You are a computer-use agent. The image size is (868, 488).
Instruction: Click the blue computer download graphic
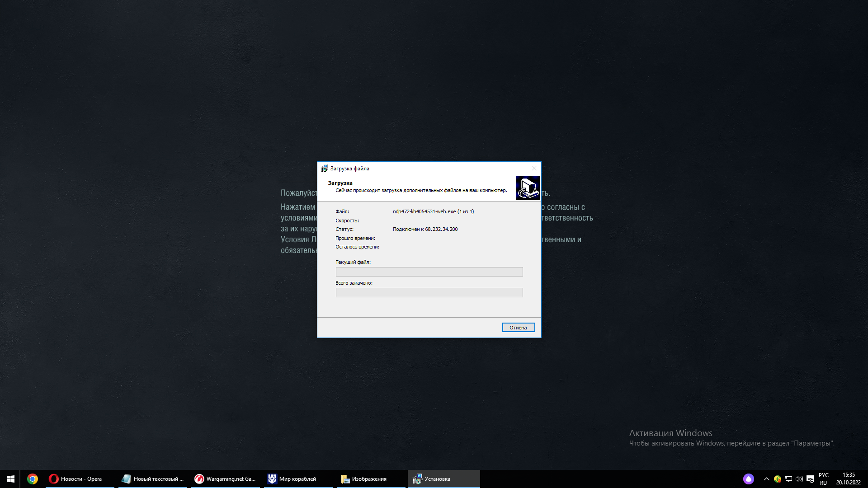tap(528, 188)
